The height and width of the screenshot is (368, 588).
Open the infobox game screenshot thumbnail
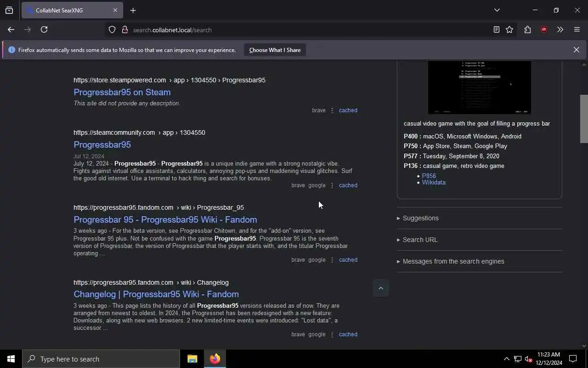tap(479, 87)
